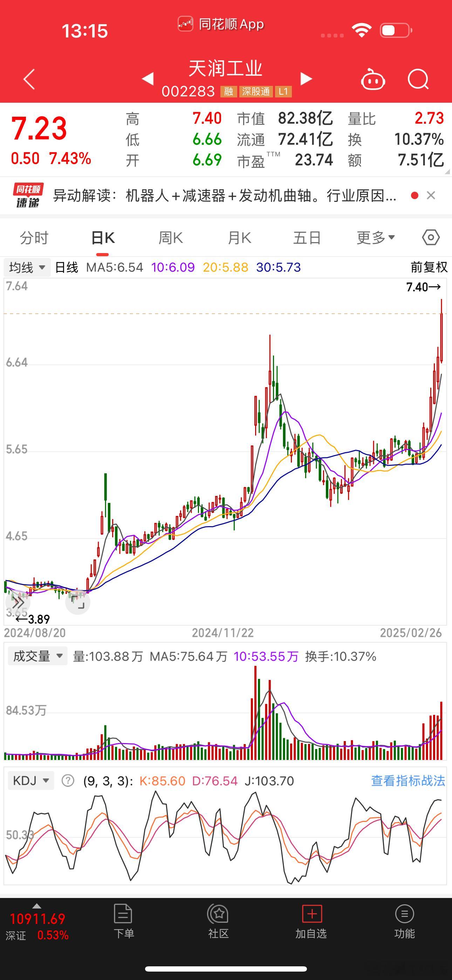Tap the K:85.60 indicator value

(x=163, y=781)
